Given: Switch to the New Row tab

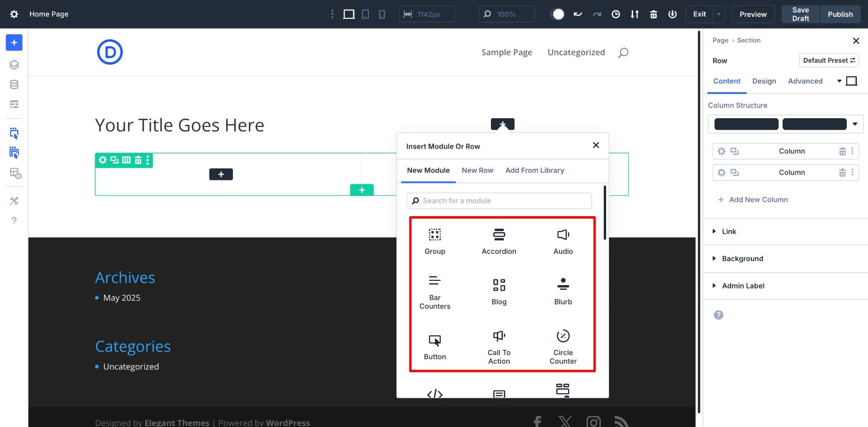Looking at the screenshot, I should [477, 170].
